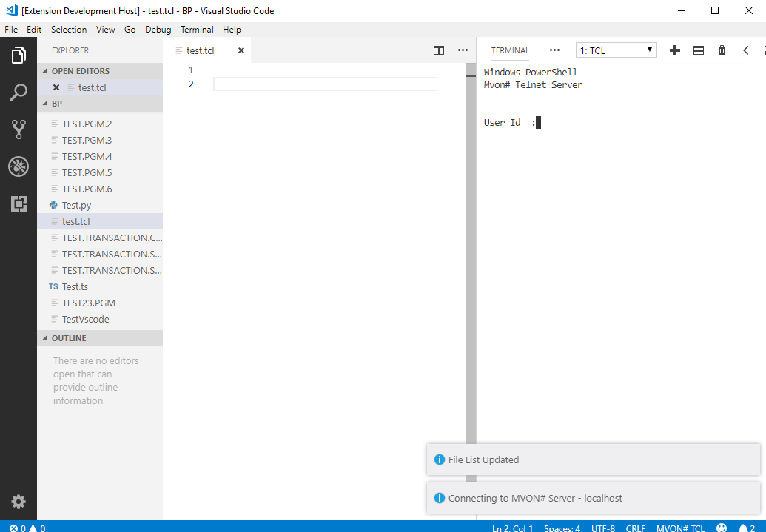Close test.tcl in Open Editors list
Viewport: 766px width, 532px height.
pyautogui.click(x=56, y=87)
